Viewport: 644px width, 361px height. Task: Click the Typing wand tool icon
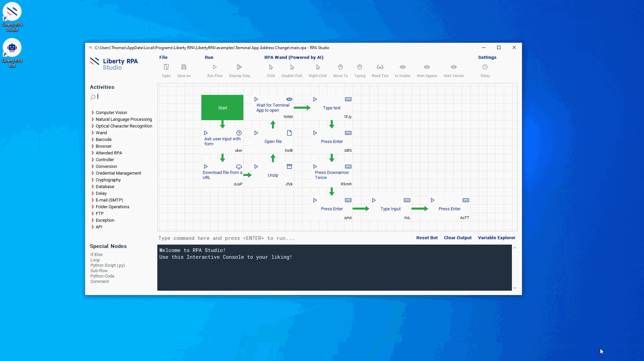359,67
